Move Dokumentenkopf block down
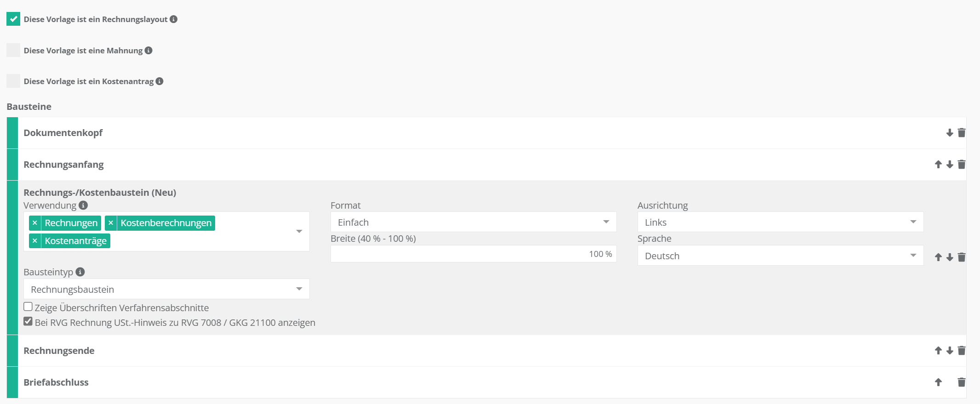The height and width of the screenshot is (404, 980). 950,133
